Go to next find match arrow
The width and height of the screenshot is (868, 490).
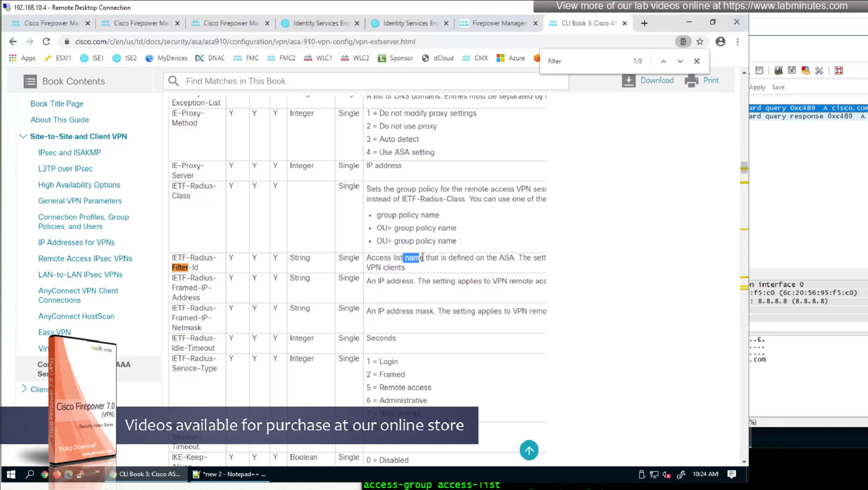point(680,61)
